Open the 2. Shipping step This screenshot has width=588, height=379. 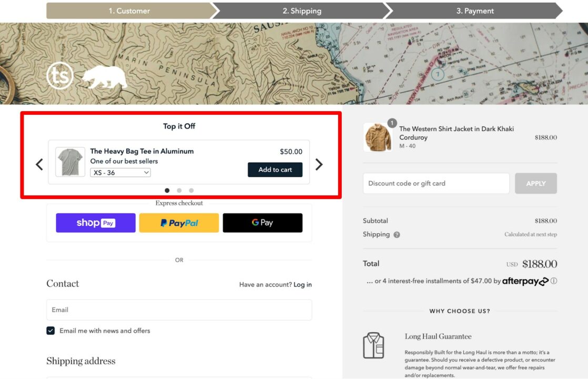[x=302, y=11]
